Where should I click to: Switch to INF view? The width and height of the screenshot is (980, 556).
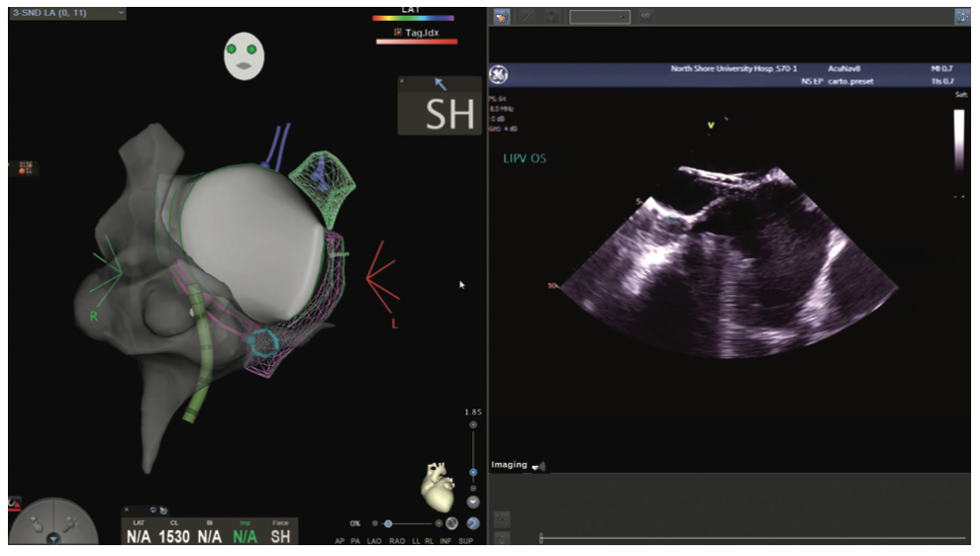pos(445,541)
